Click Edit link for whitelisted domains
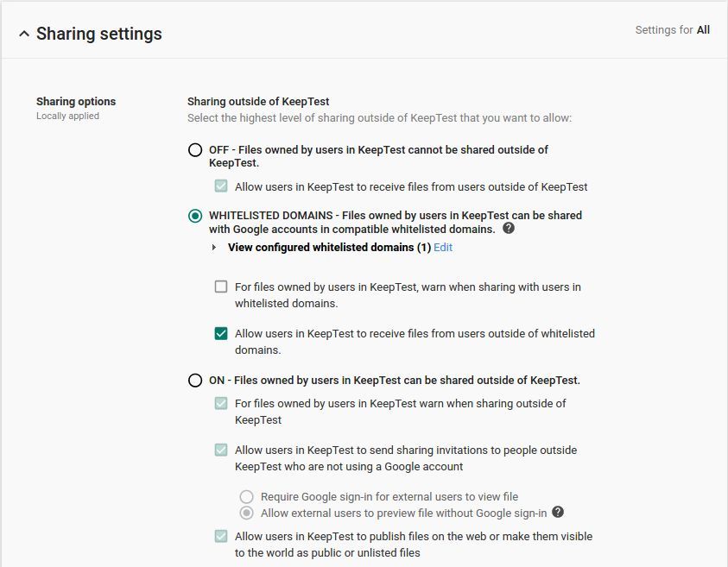This screenshot has height=567, width=728. tap(443, 248)
